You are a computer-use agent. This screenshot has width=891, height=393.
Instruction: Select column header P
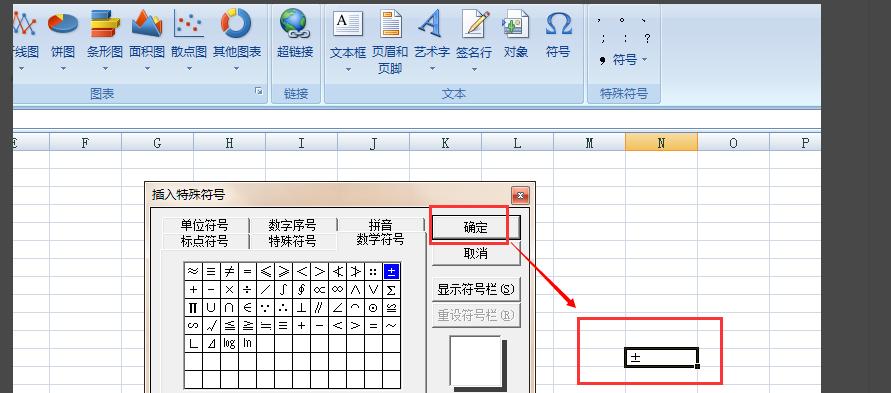(x=796, y=143)
